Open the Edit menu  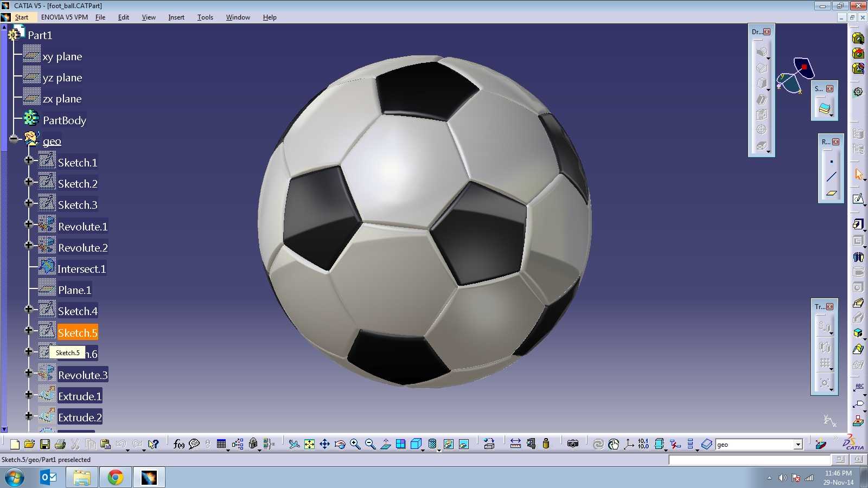tap(124, 17)
